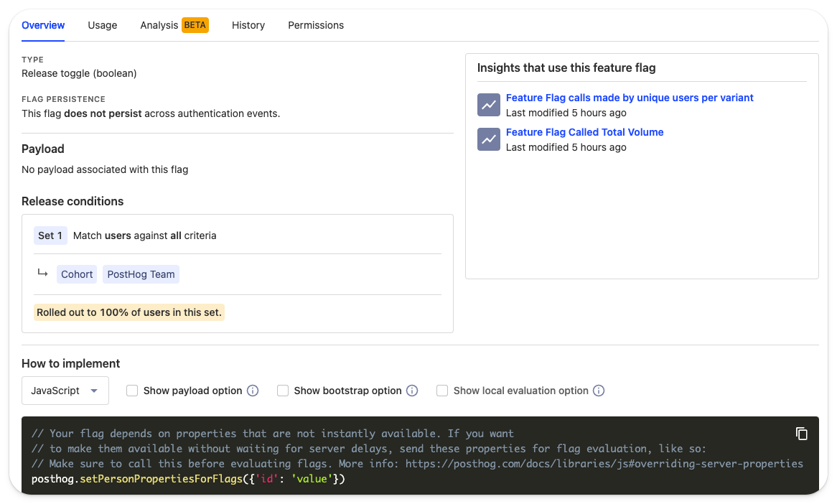Open the Feature Flag Called Total Volume link

(584, 132)
